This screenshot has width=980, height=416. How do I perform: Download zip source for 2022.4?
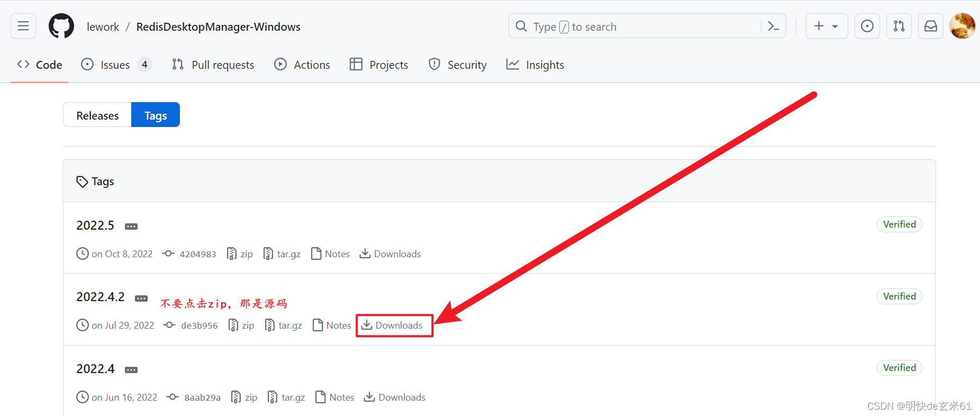[x=244, y=397]
